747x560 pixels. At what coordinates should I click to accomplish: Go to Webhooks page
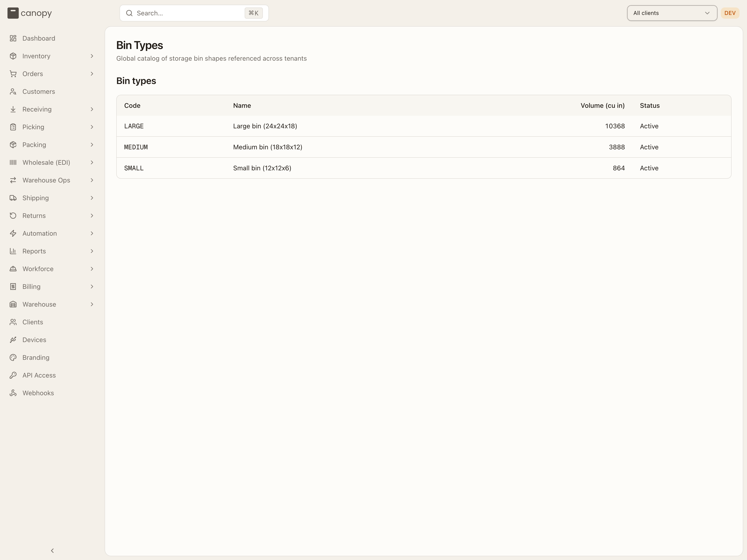(x=52, y=393)
